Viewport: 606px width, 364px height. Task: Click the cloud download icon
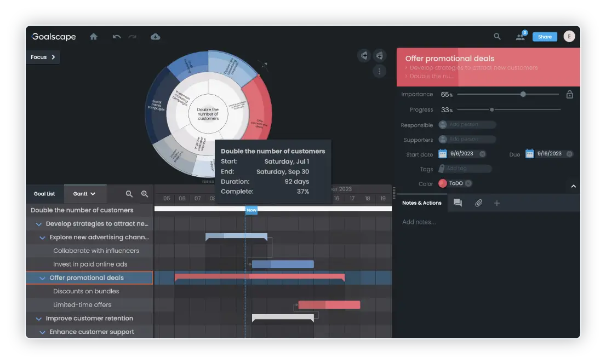point(155,37)
